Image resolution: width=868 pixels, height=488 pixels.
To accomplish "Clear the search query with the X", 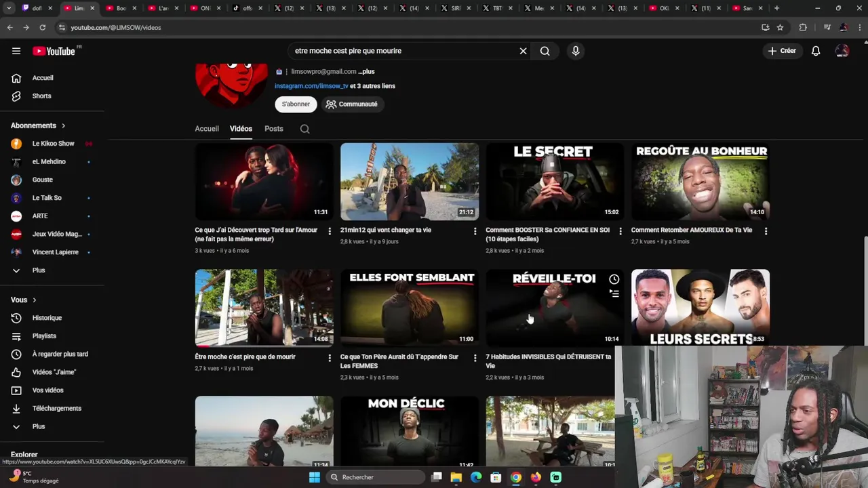I will click(523, 51).
